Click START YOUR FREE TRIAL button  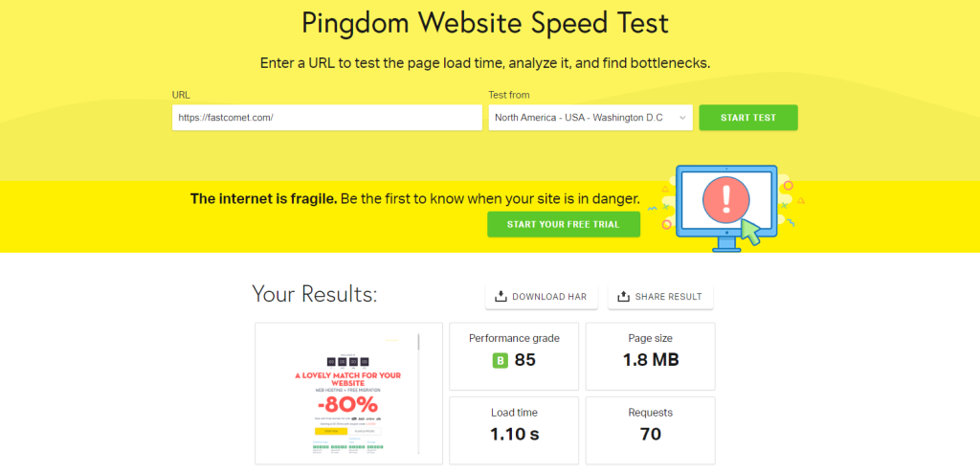coord(563,224)
